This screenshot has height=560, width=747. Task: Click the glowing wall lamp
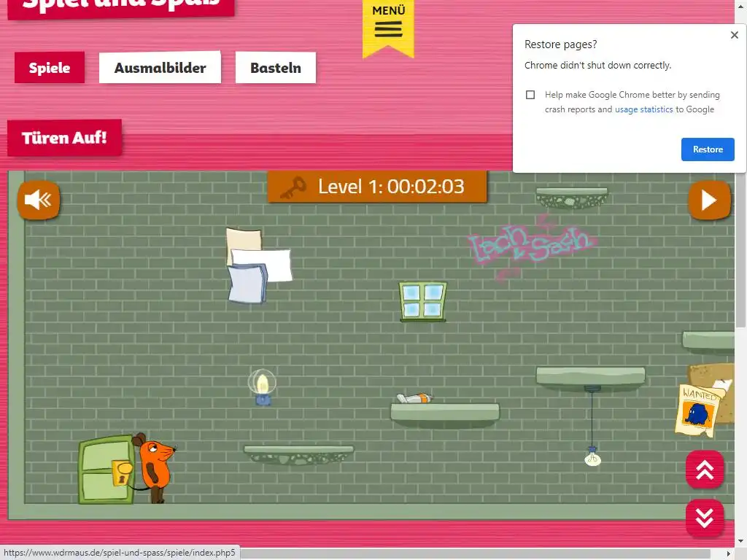click(x=262, y=387)
